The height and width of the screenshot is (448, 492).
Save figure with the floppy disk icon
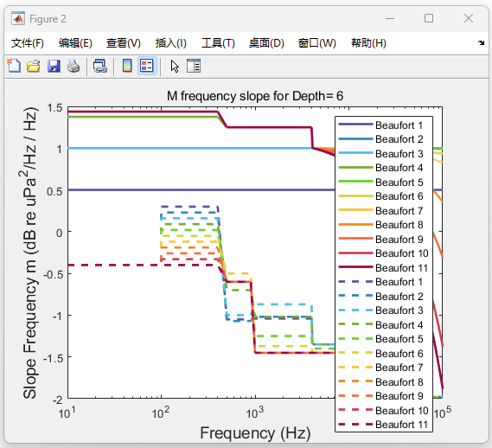point(54,67)
